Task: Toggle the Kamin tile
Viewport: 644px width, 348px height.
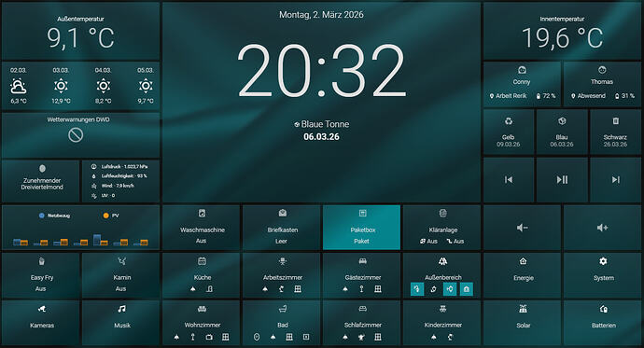Action: point(121,275)
